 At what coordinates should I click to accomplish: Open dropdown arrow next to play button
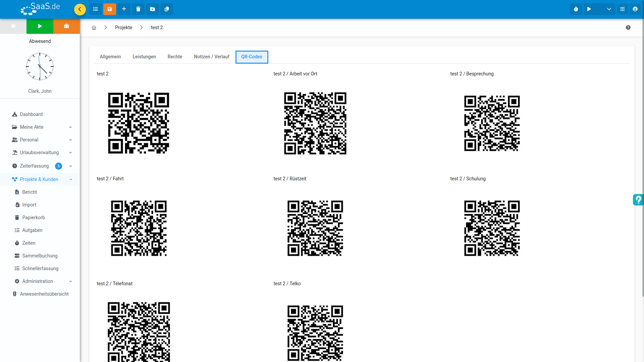pyautogui.click(x=609, y=9)
